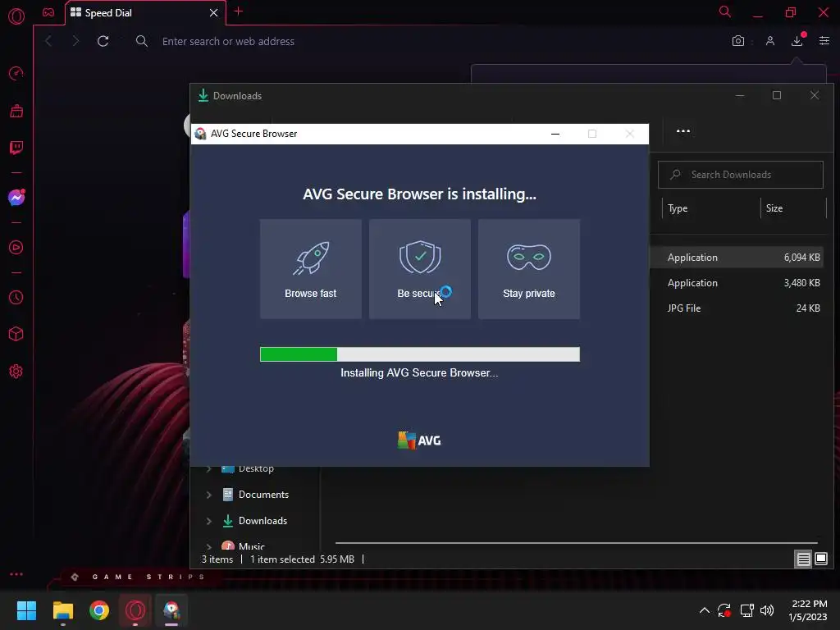The image size is (840, 630).
Task: Switch to Opera GX taskbar button
Action: coord(135,610)
